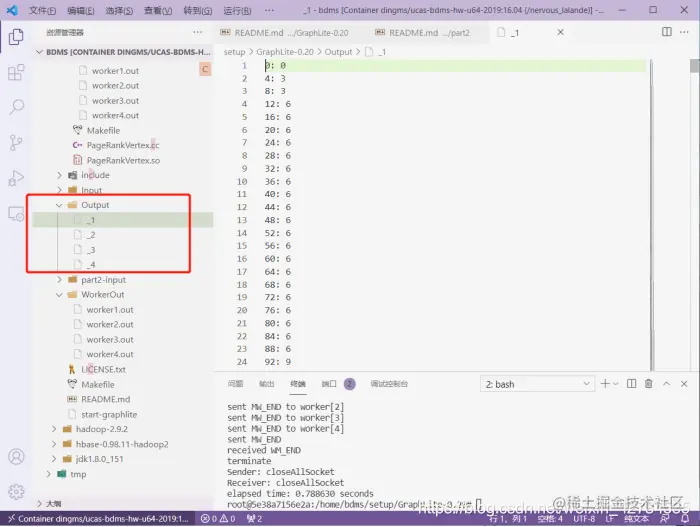
Task: Click forwarded ports indicator in status bar
Action: (254, 519)
